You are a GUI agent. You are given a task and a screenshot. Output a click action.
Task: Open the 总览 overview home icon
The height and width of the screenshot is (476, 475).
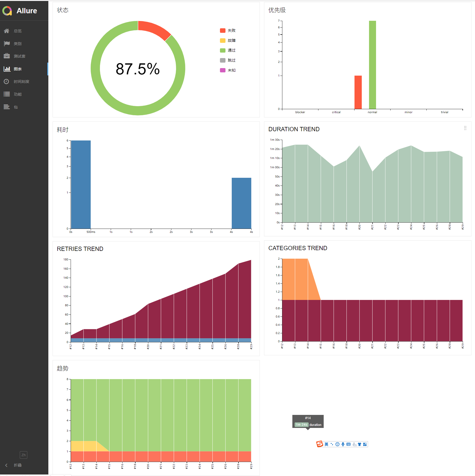pos(7,31)
